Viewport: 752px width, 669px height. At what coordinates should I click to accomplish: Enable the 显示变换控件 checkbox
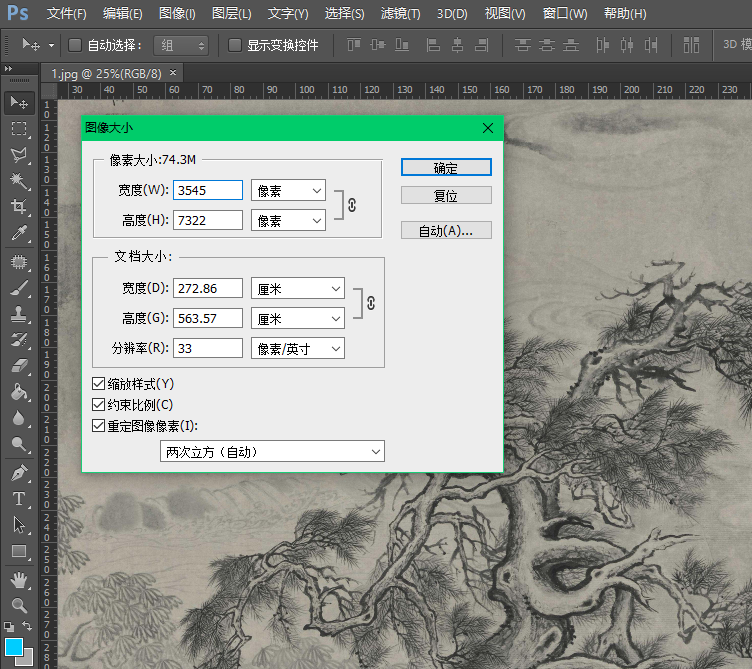[x=235, y=45]
